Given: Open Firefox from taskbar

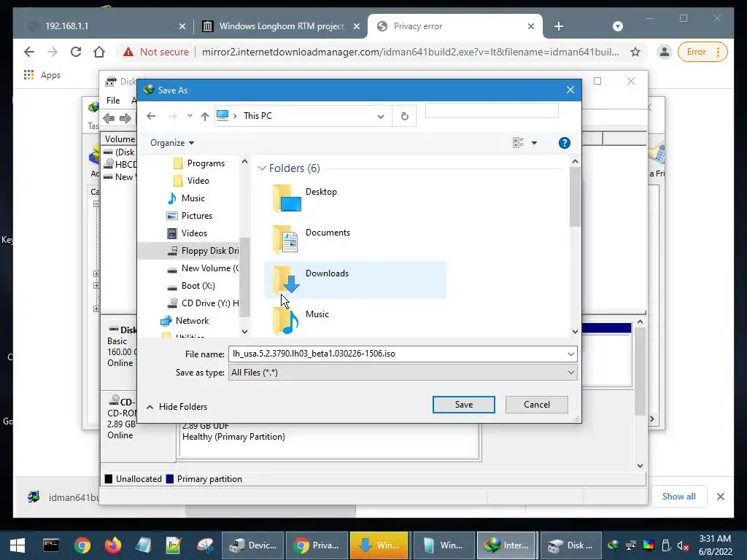Looking at the screenshot, I should 112,545.
